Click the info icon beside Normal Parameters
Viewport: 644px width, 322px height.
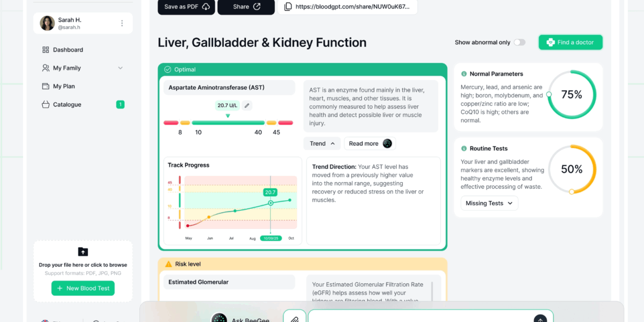click(x=463, y=73)
